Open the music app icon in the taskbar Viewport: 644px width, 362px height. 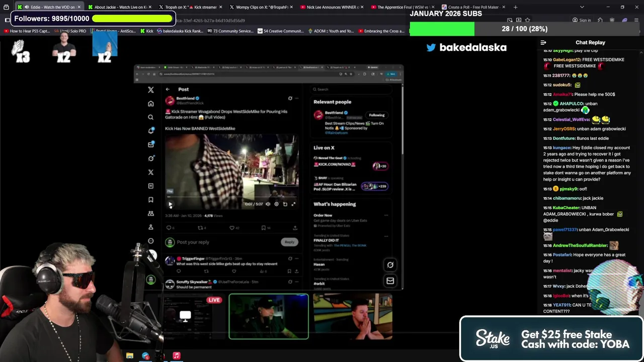point(177,356)
